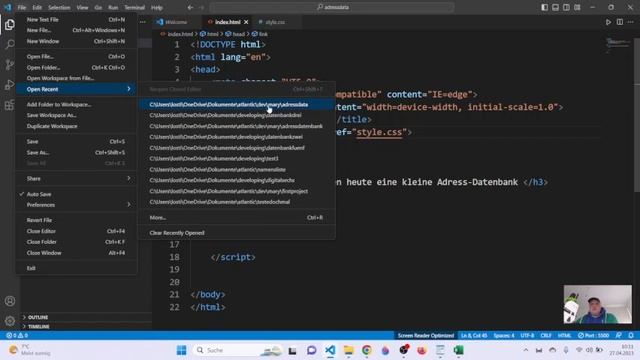Screen dimensions: 640x360
Task: Open recent folder ending in adressdata
Action: pos(237,104)
